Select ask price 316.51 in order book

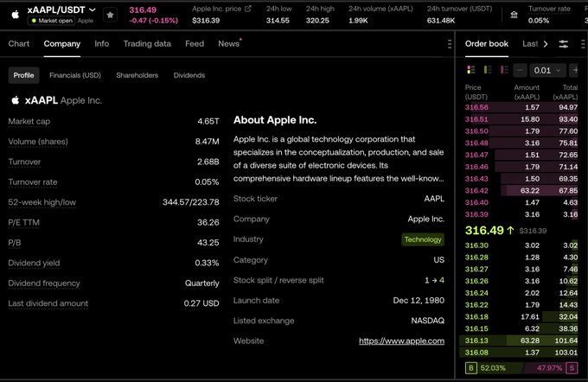tap(476, 119)
